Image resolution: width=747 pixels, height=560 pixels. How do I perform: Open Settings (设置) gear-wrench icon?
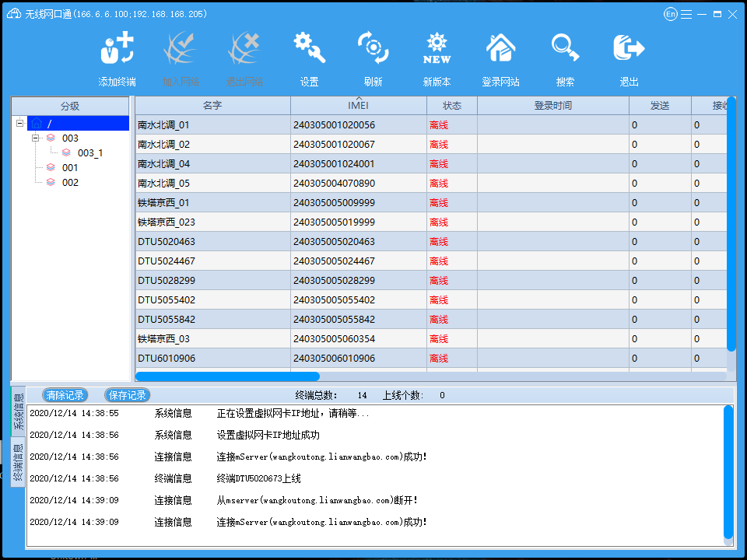[309, 48]
